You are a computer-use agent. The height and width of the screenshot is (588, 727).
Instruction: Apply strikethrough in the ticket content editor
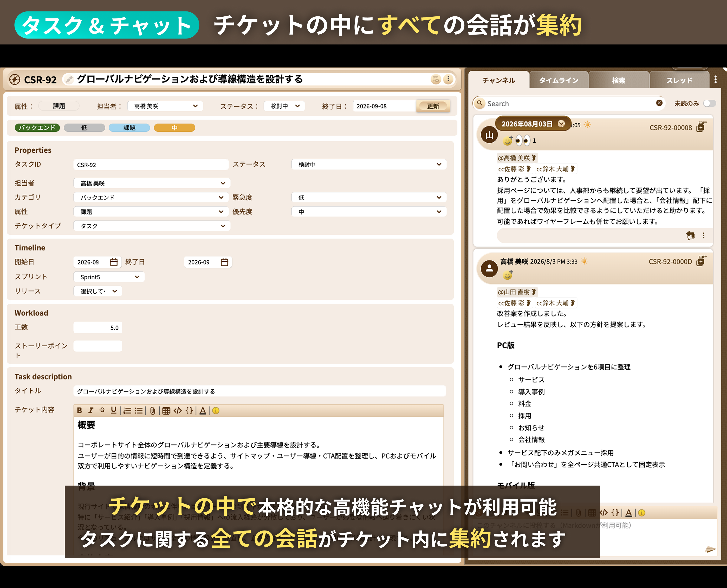click(102, 411)
